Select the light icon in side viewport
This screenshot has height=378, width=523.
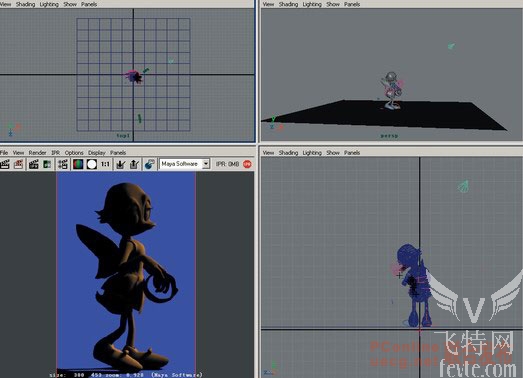click(464, 186)
